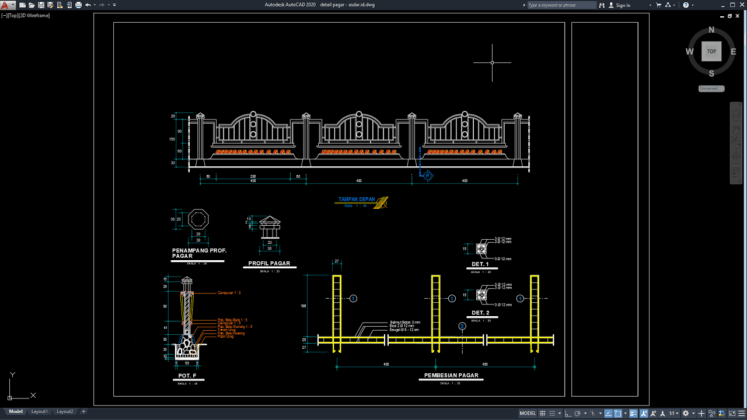
Task: Click the Annotation monitor plus icon
Action: (701, 413)
